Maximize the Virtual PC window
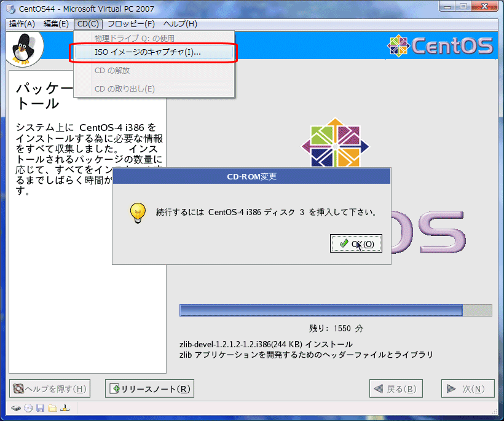The height and width of the screenshot is (421, 504). [x=463, y=6]
